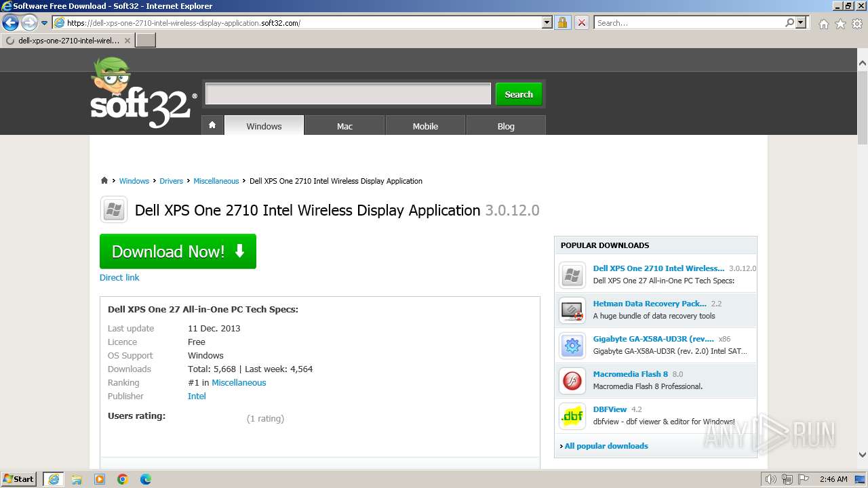Click the IE Home icon
868x488 pixels.
coord(823,24)
